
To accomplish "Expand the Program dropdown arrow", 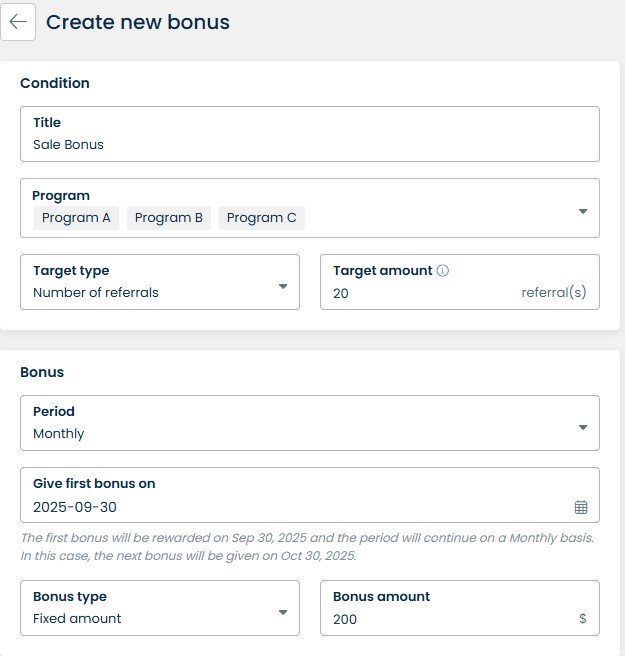I will (583, 211).
